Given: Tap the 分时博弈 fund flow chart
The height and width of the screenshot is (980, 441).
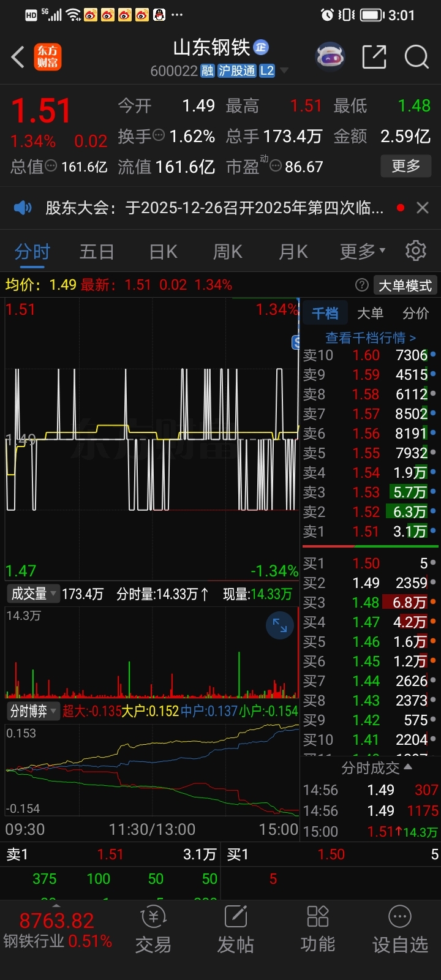Looking at the screenshot, I should (152, 770).
